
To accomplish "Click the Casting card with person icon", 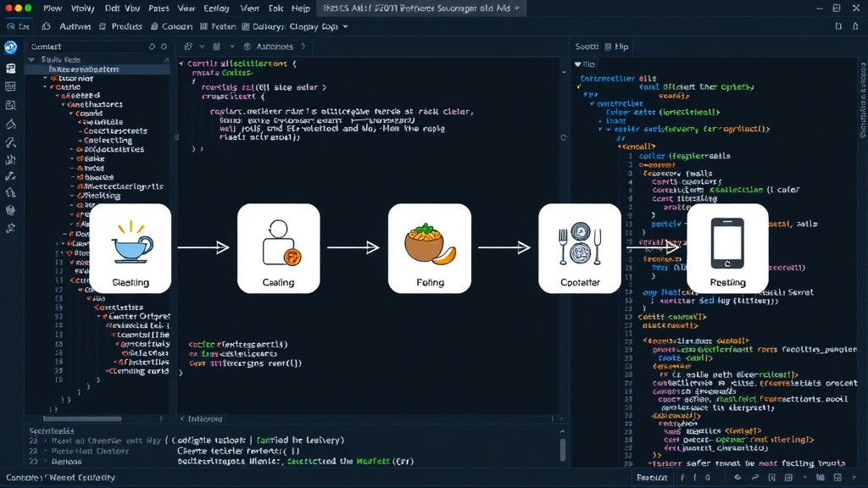I will tap(278, 248).
